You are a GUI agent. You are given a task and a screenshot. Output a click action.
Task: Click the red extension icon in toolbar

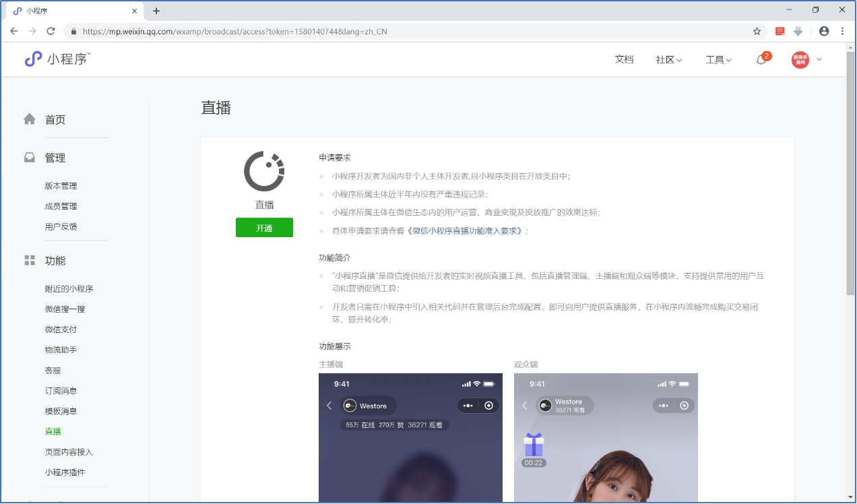pyautogui.click(x=780, y=31)
